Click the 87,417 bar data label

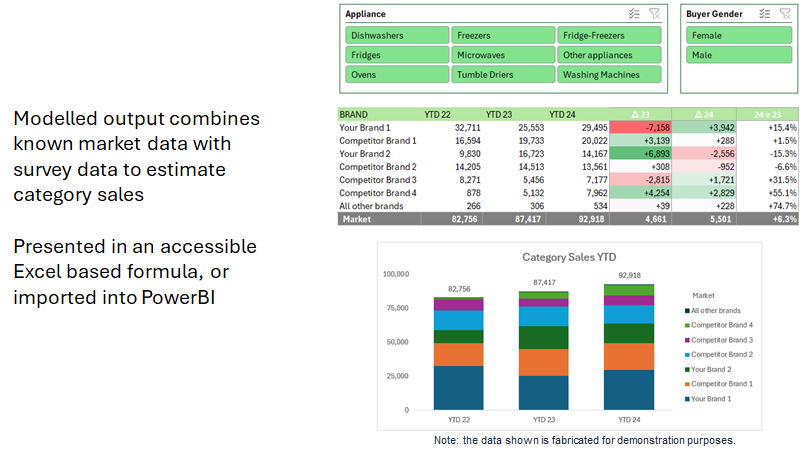pos(544,282)
